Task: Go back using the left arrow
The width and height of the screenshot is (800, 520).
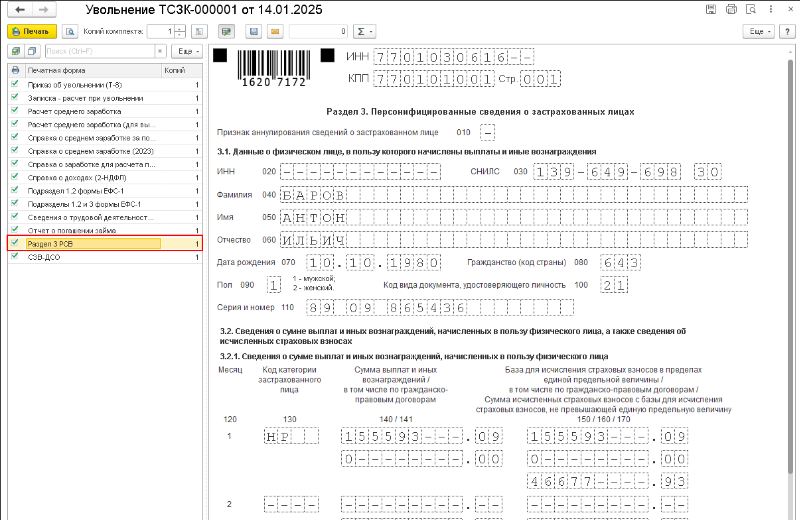Action: tap(20, 10)
